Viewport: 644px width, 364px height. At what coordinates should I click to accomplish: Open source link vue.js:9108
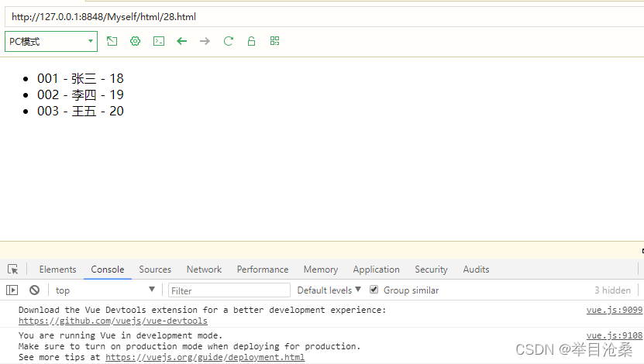pos(615,335)
